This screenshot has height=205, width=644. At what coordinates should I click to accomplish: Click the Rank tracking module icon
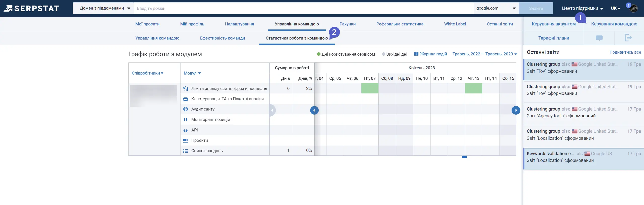click(186, 120)
